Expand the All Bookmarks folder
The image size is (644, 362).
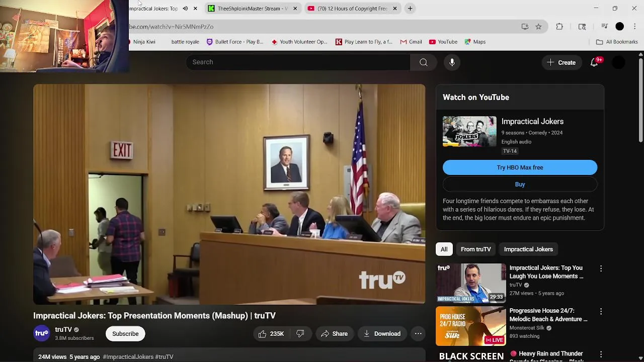tap(617, 42)
